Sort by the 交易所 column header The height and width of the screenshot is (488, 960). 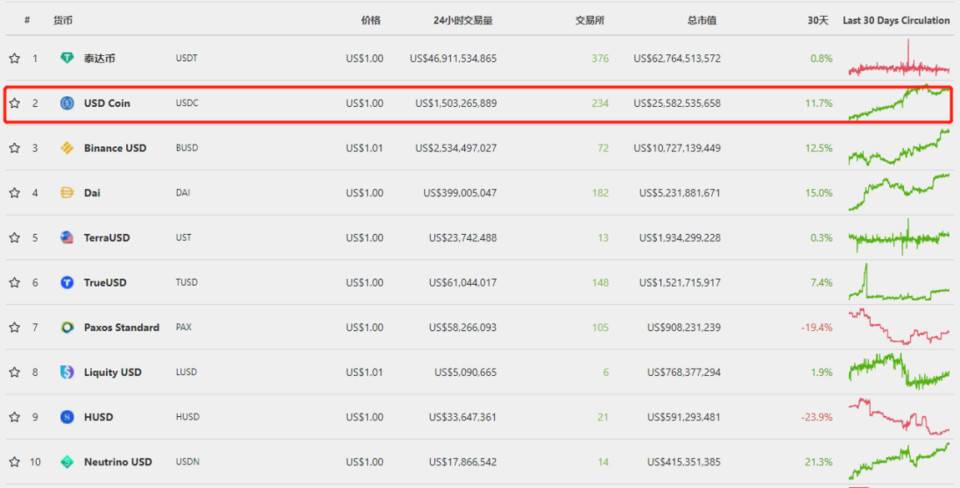590,20
